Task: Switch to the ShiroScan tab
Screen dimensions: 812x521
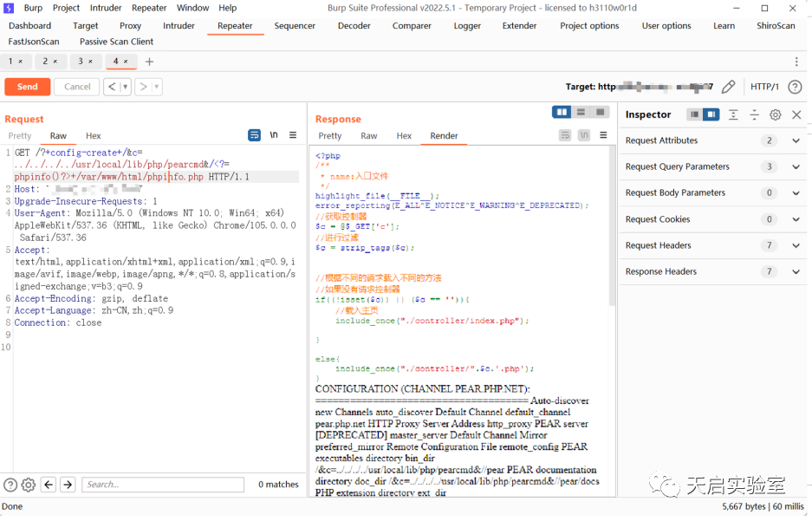Action: click(776, 25)
